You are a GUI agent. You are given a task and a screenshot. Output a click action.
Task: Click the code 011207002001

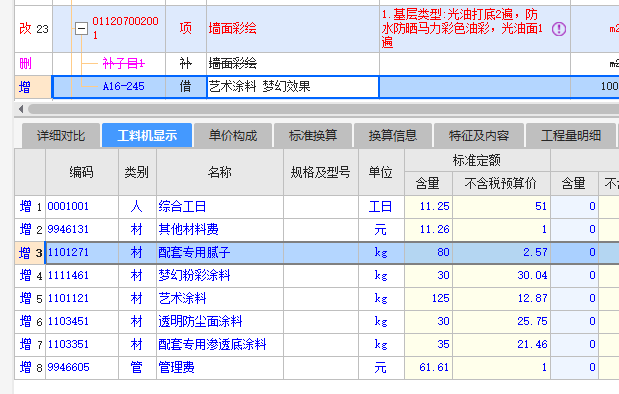pos(125,28)
